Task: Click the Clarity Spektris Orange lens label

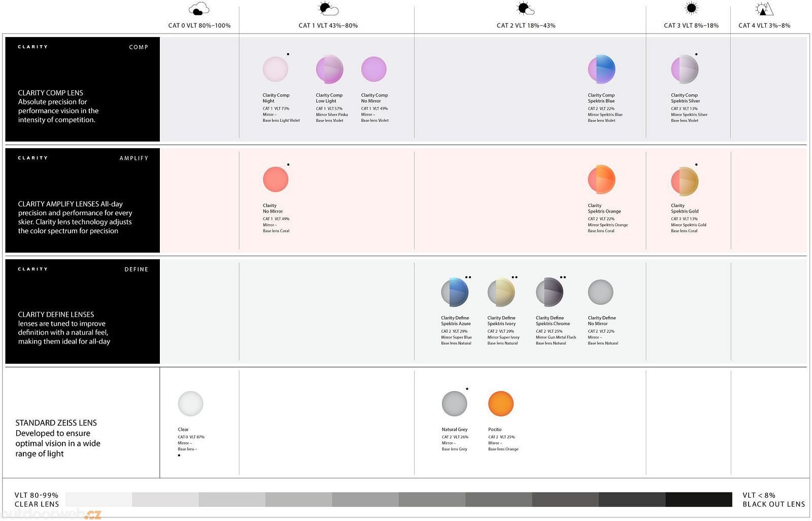Action: 604,209
